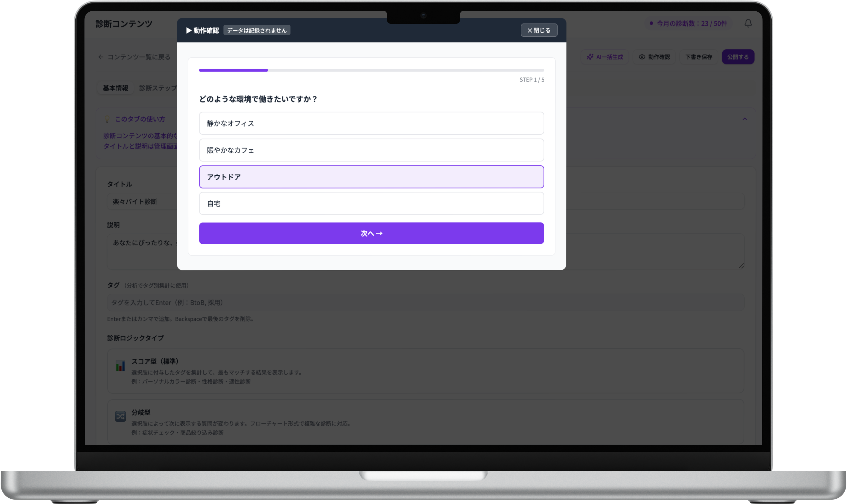Screen dimensions: 847x504
Task: Choose the 賑やかなカフェ answer option
Action: [371, 150]
